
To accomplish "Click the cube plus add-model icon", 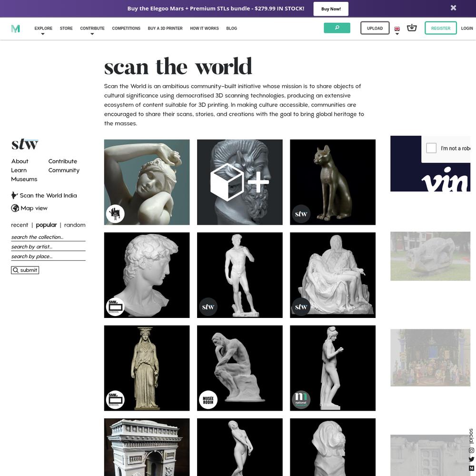I will tap(239, 182).
